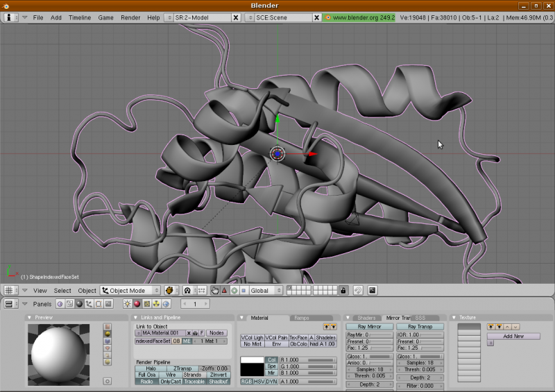Enable the Wire render option
Image resolution: width=555 pixels, height=392 pixels.
(170, 375)
